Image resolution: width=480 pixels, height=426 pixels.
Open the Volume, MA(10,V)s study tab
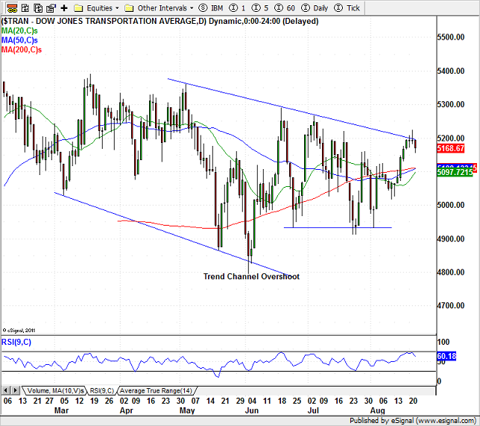pos(55,391)
